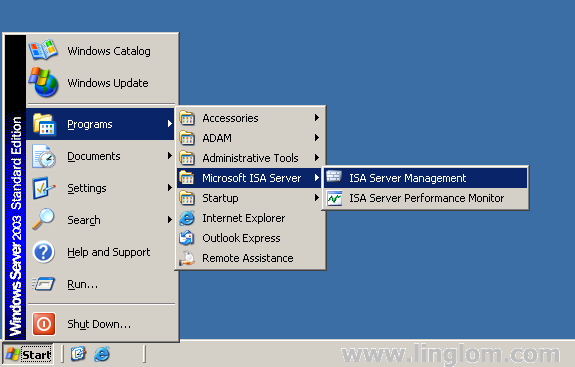The width and height of the screenshot is (575, 367).
Task: Launch Internet Explorer from the taskbar quick launch
Action: 102,354
